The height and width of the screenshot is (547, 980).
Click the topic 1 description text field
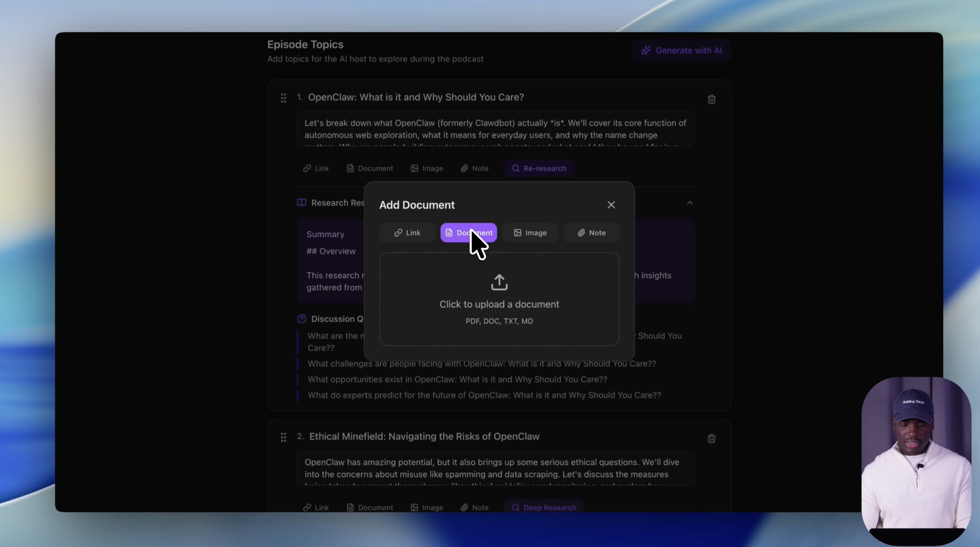click(x=495, y=129)
